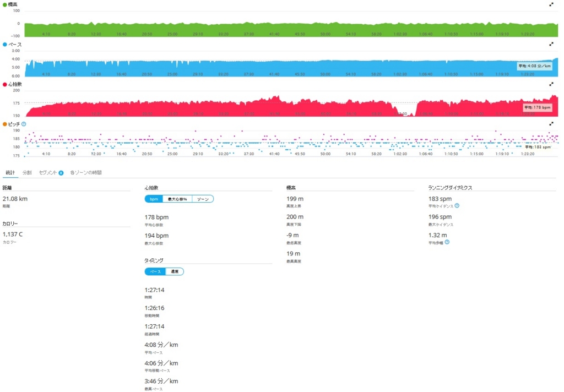
Task: Click the help icon beside 平均歩幅
Action: pos(447,242)
